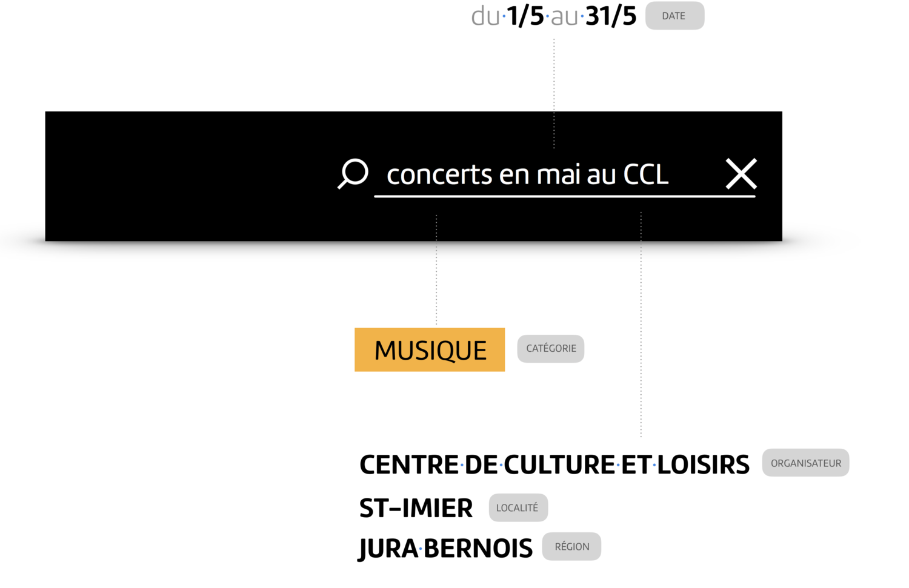The width and height of the screenshot is (909, 588).
Task: Click the DATE label badge
Action: [x=674, y=16]
